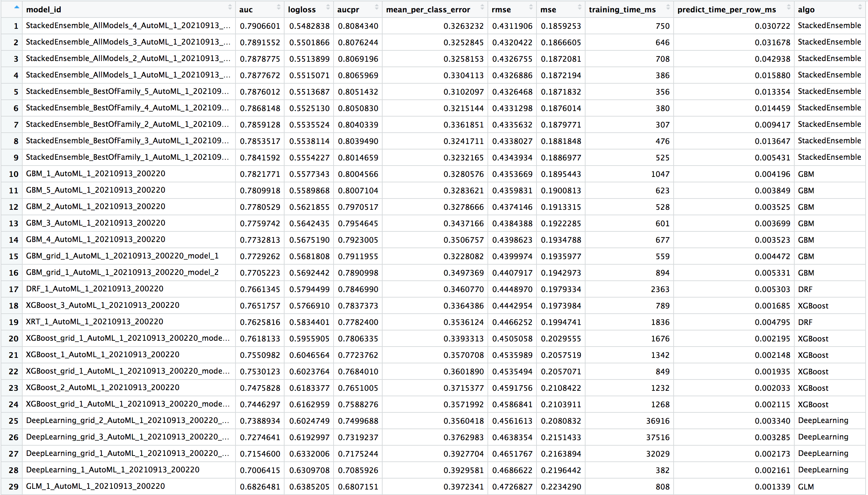Open details for GBM_1_AutoML_1_20210913_200220
868x495 pixels.
95,174
